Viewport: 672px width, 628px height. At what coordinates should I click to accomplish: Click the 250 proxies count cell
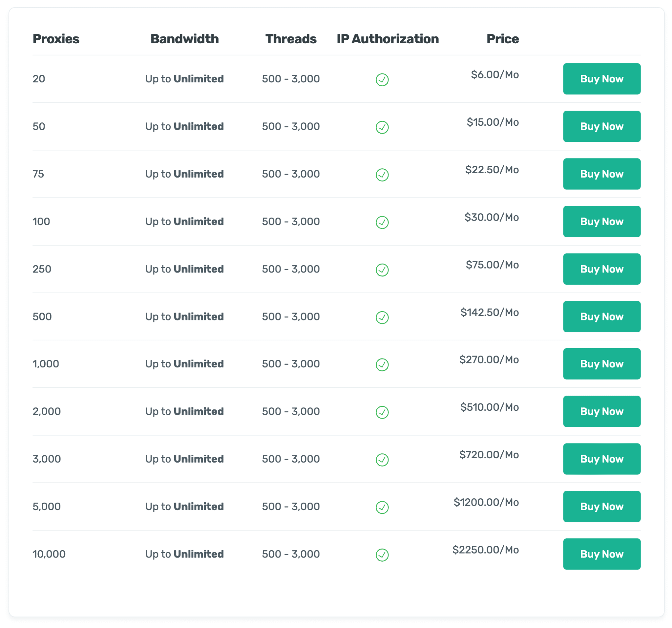click(42, 269)
